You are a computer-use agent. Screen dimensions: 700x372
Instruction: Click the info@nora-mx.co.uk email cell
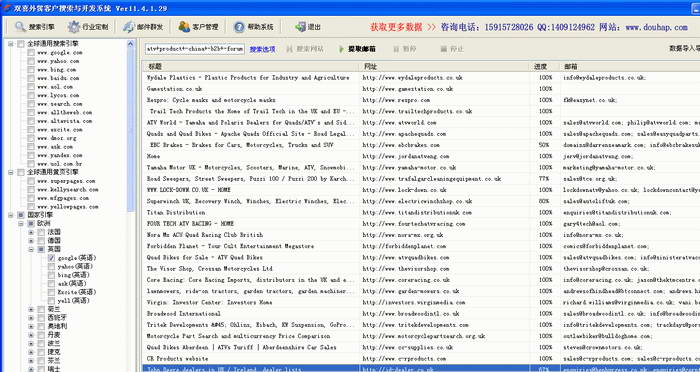[593, 235]
